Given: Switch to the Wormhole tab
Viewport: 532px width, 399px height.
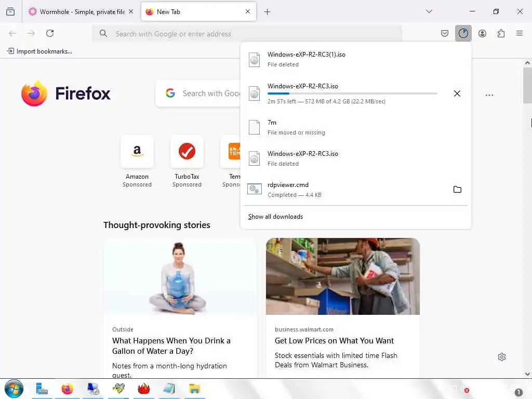Looking at the screenshot, I should click(82, 12).
